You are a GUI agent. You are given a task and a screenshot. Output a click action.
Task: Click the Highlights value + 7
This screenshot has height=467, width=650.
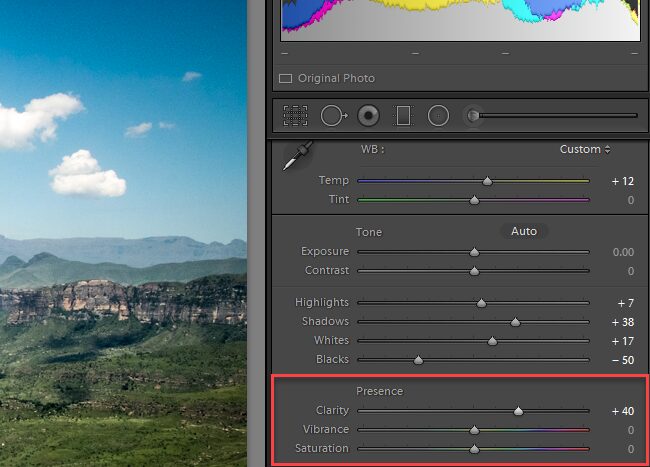626,303
